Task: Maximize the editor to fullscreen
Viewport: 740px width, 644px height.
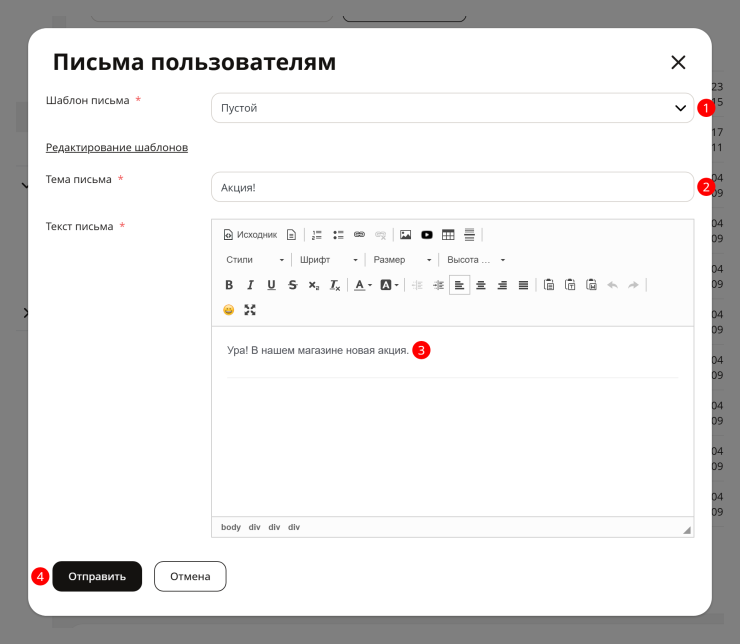Action: [250, 310]
